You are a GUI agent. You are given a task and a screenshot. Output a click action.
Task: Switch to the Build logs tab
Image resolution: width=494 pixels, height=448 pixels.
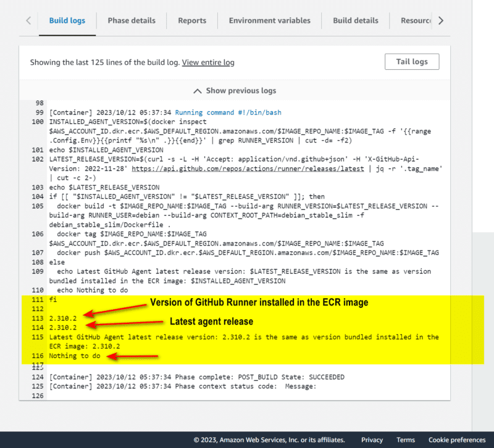click(67, 20)
